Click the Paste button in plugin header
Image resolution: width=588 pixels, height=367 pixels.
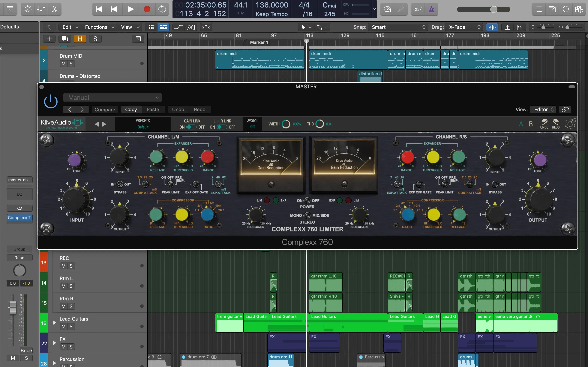tap(153, 110)
